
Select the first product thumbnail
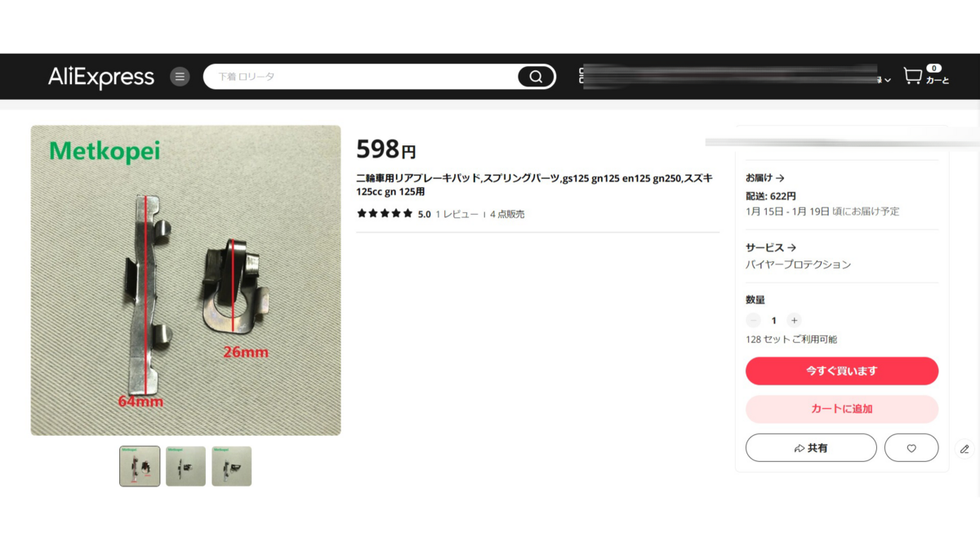140,466
